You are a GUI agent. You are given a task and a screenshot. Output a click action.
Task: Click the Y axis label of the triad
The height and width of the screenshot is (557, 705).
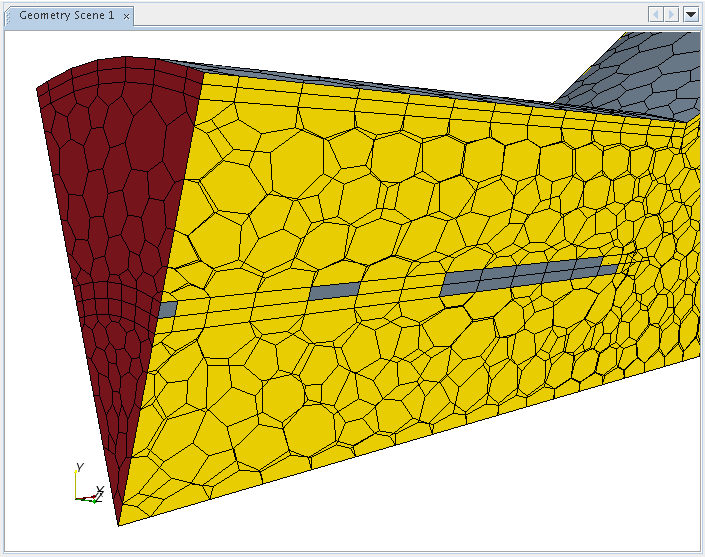click(78, 467)
